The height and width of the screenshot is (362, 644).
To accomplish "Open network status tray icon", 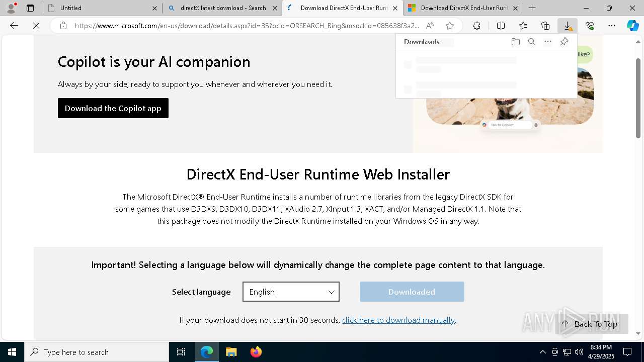I will click(567, 352).
